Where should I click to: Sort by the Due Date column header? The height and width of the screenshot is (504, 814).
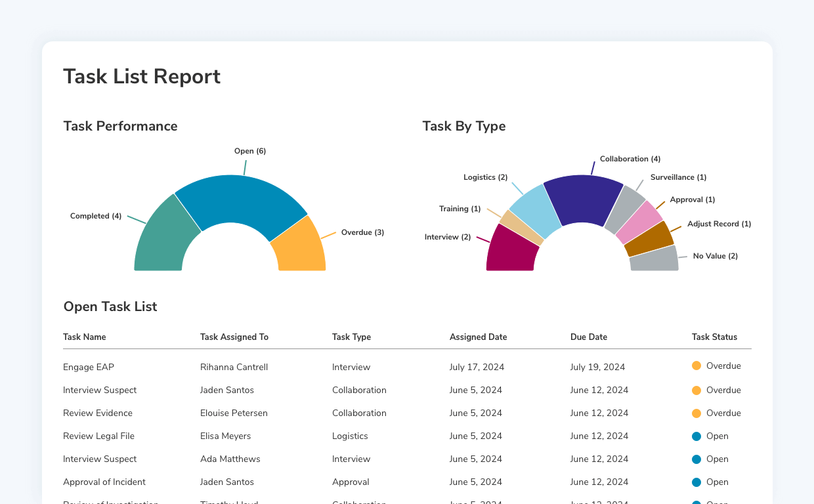(589, 337)
